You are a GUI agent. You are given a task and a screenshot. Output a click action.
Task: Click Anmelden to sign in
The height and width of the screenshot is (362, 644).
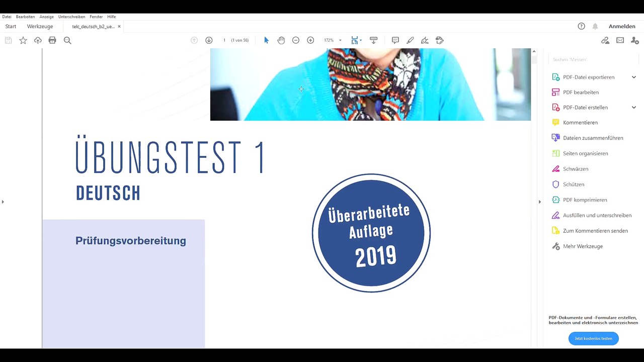pyautogui.click(x=622, y=26)
